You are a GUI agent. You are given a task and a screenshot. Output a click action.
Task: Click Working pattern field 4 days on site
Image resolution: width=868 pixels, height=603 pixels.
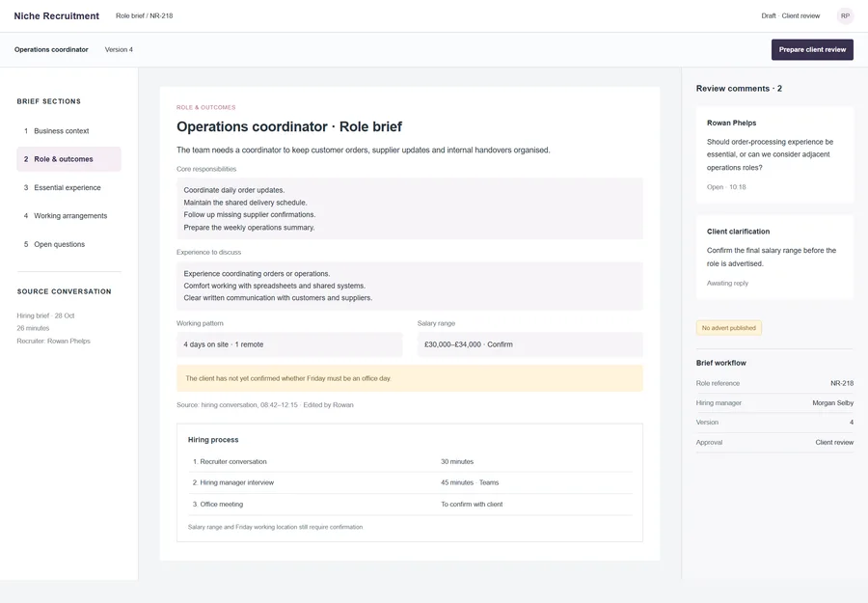tap(289, 344)
